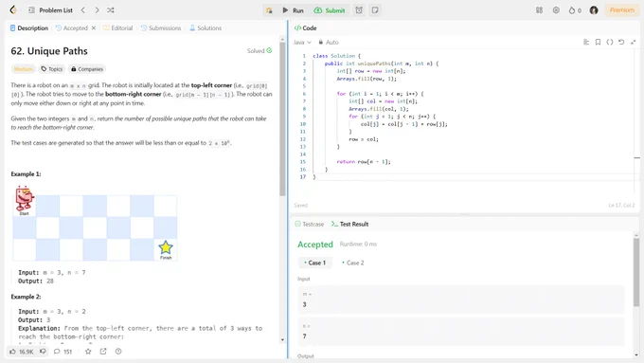
Task: Like the problem thumbs up 16.9K
Action: click(x=22, y=352)
